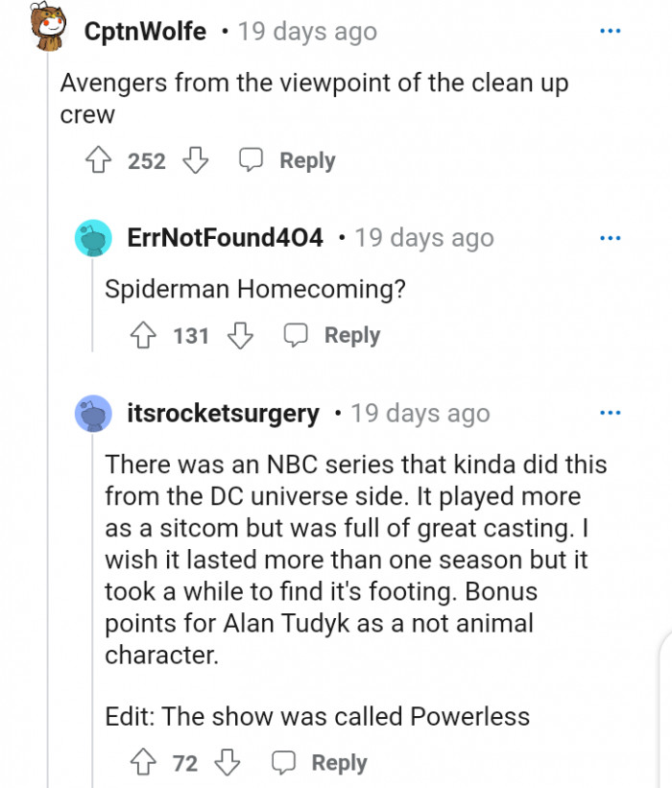
Task: Click the speech bubble icon under CptnWolfe's comment
Action: [252, 159]
